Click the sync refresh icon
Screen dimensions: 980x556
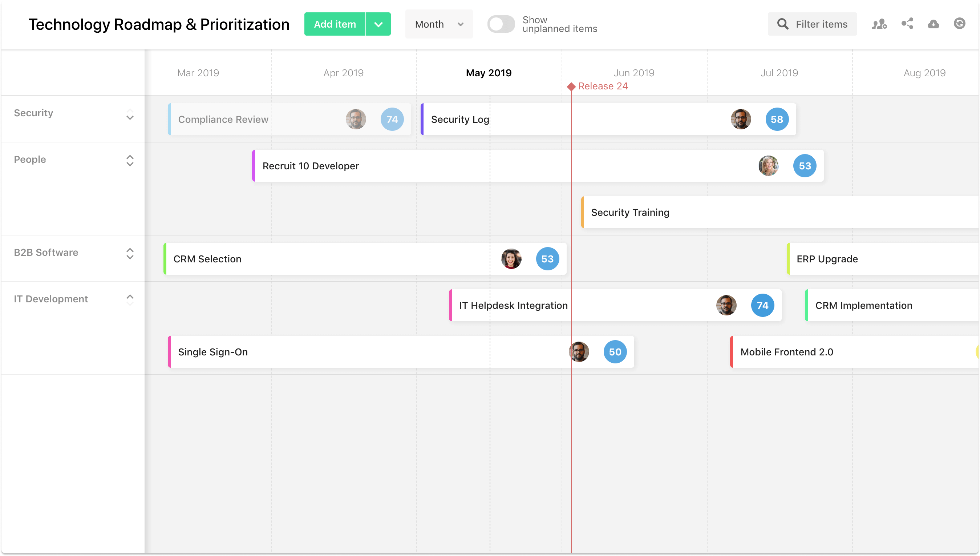pos(960,24)
